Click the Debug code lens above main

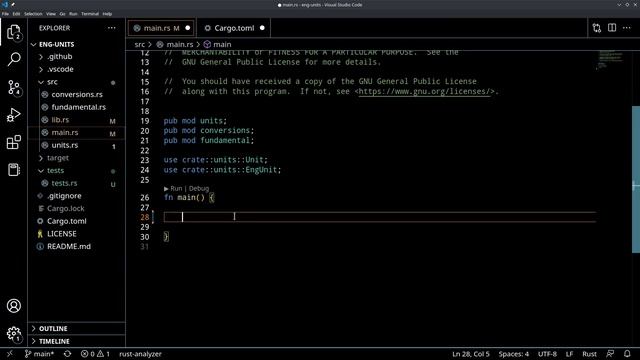coord(199,188)
